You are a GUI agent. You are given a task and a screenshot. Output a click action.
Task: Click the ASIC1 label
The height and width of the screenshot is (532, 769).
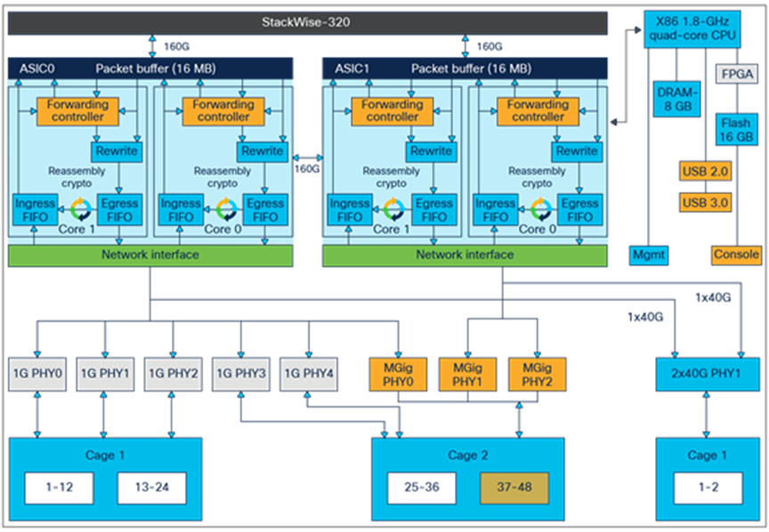click(x=352, y=69)
